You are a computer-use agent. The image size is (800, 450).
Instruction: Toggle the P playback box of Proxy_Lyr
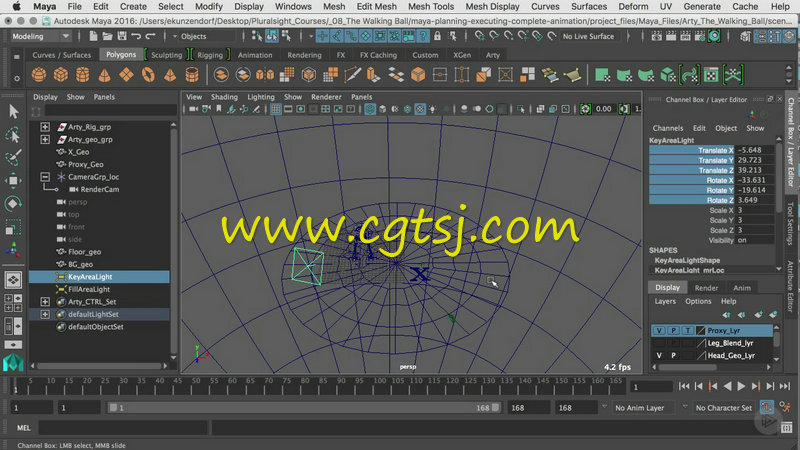coord(673,331)
